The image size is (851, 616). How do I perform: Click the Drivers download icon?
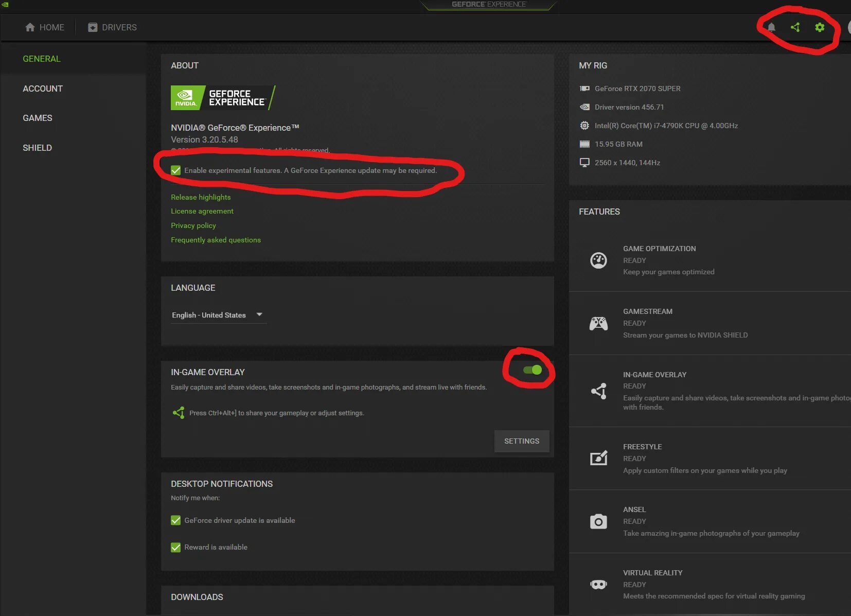pyautogui.click(x=93, y=27)
